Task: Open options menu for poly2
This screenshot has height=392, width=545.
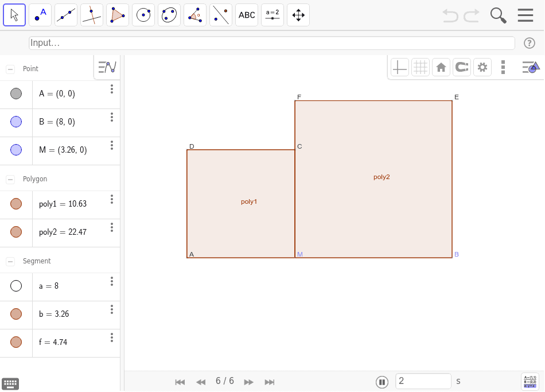Action: pyautogui.click(x=112, y=227)
